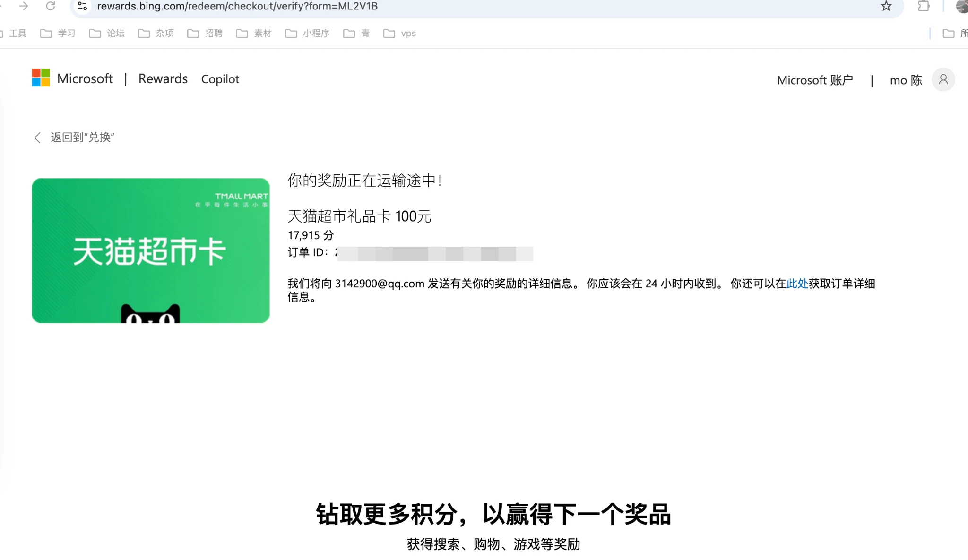This screenshot has height=560, width=968.
Task: Click the 此处 order details link
Action: point(797,284)
